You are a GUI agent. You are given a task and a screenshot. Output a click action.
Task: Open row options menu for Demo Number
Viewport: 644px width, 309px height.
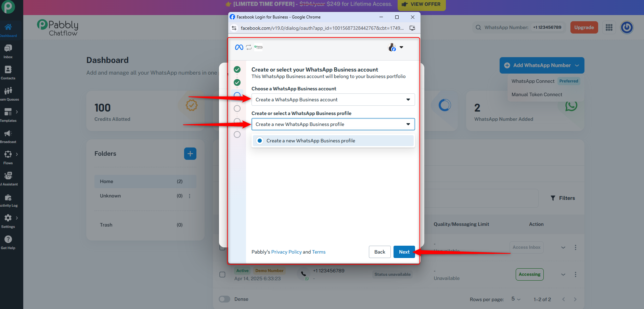[576, 274]
